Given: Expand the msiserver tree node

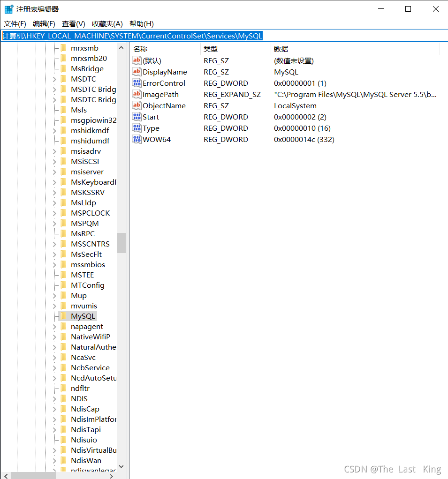Looking at the screenshot, I should tap(54, 172).
